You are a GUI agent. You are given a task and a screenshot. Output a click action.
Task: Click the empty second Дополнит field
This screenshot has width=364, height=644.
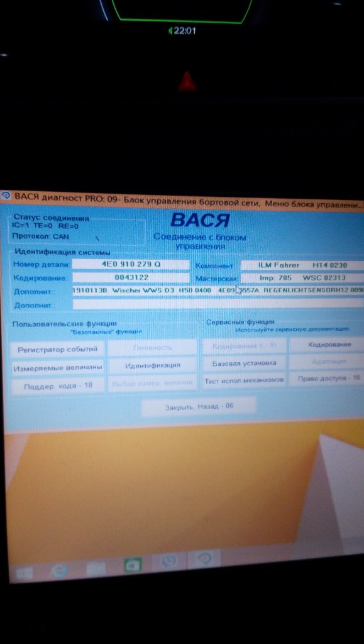218,304
